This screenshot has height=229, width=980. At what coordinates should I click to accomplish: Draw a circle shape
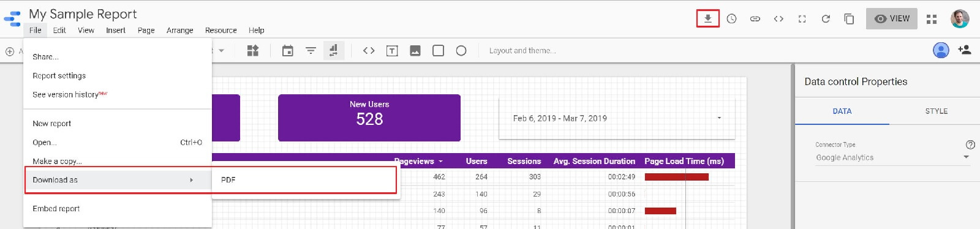(x=461, y=51)
